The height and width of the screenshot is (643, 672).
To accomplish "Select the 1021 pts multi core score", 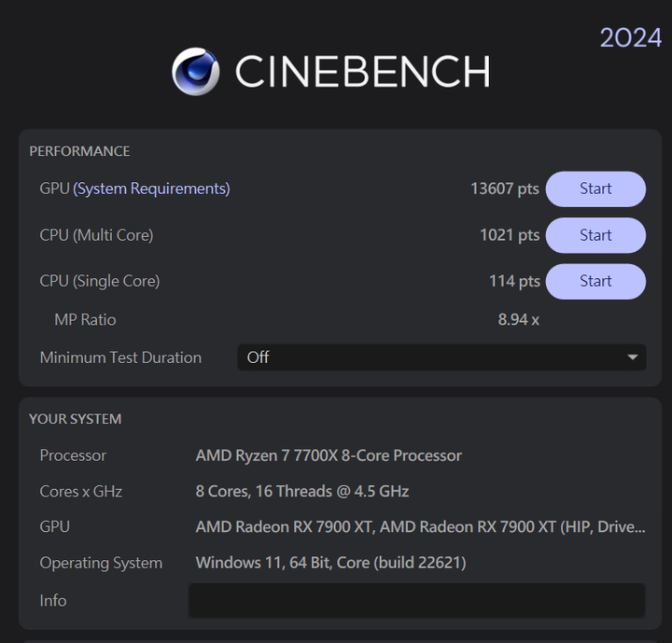I will [x=510, y=235].
